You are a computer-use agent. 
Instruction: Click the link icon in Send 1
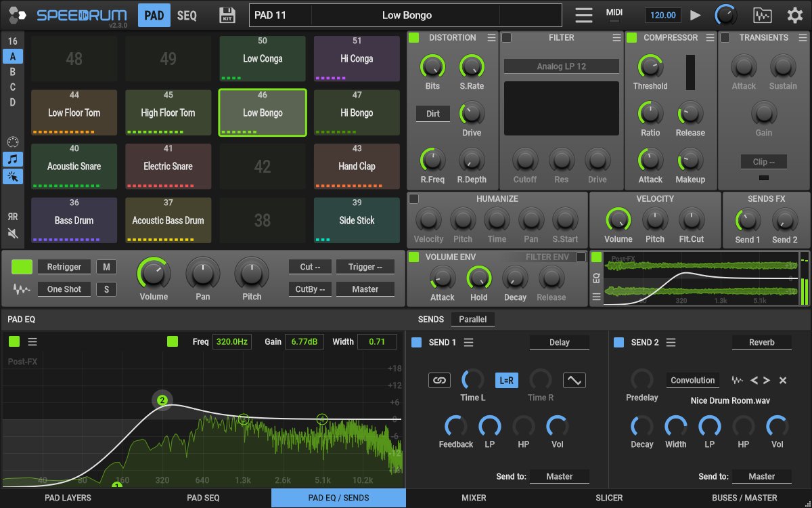click(x=439, y=381)
